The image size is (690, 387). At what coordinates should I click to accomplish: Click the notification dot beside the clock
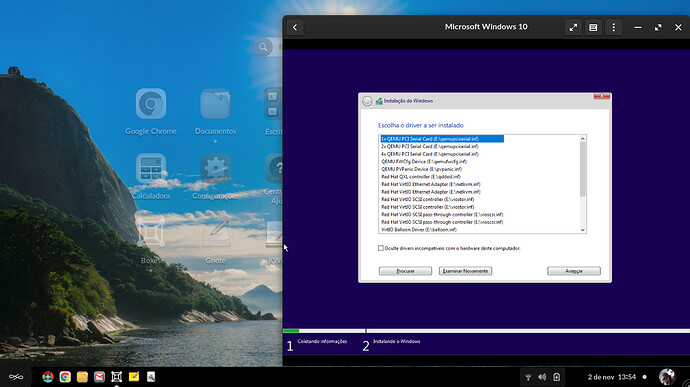(645, 377)
